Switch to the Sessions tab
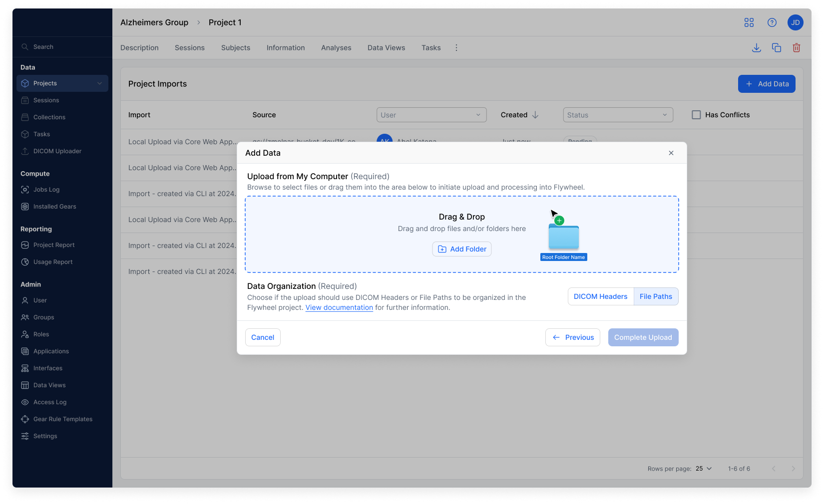This screenshot has height=504, width=824. (190, 48)
